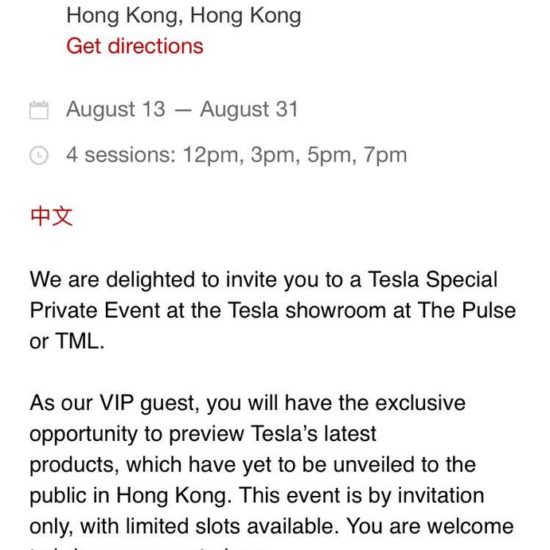Screen dimensions: 550x550
Task: Click the calendar icon beside the dates
Action: (39, 110)
